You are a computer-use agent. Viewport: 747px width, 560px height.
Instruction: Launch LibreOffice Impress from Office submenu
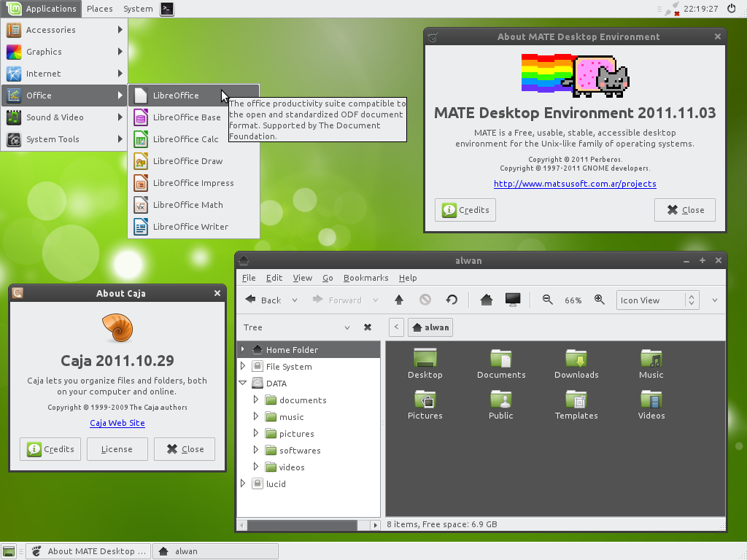[x=194, y=183]
